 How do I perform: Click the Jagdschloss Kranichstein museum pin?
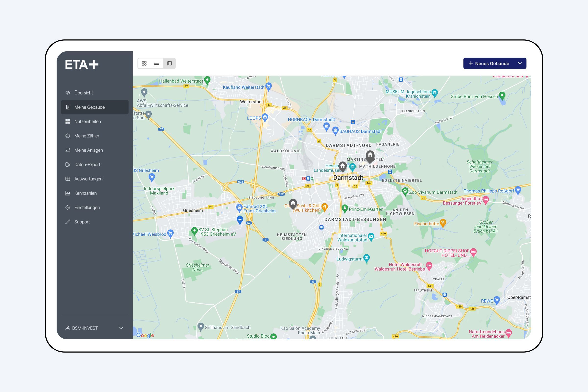435,94
